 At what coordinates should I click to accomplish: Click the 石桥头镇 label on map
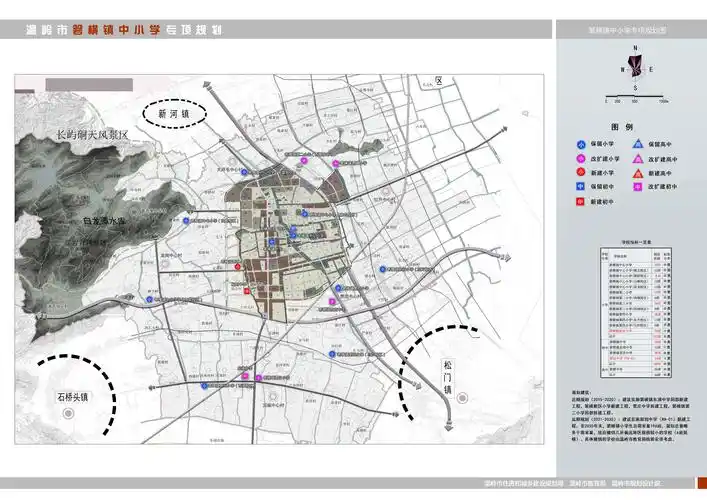72,397
